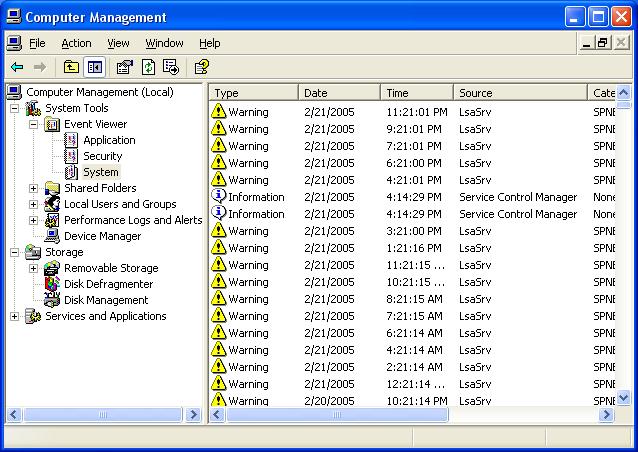Select the Disk Defragmenter icon
638x452 pixels.
(52, 284)
